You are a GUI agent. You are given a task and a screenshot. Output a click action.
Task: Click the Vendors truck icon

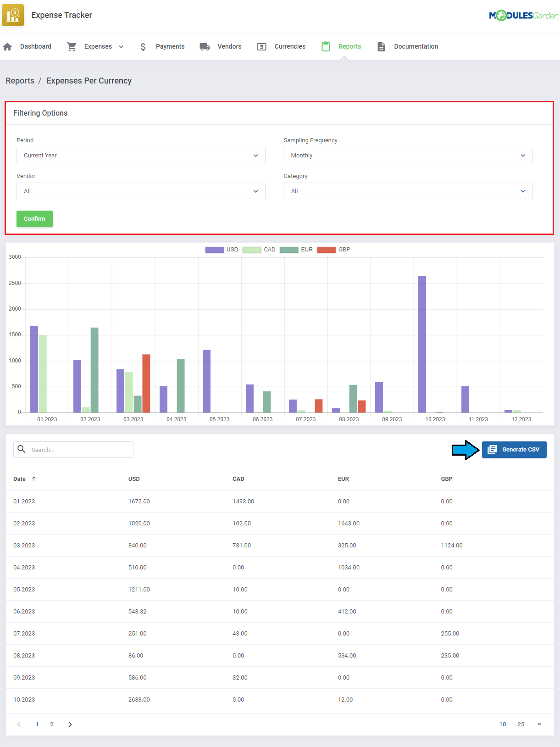pyautogui.click(x=205, y=47)
